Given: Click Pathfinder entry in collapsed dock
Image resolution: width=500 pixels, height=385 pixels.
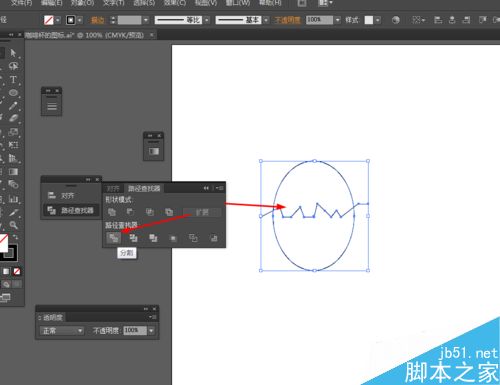Looking at the screenshot, I should coord(71,210).
